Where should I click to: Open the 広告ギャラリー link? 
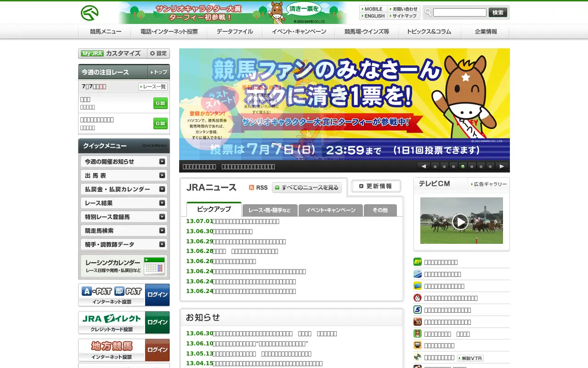click(489, 184)
